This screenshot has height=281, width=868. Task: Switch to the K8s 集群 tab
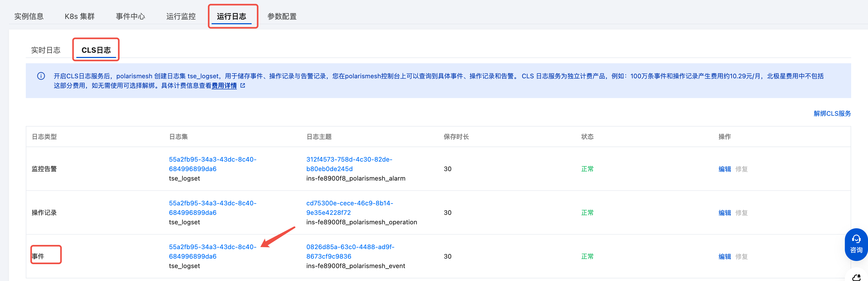[x=79, y=16]
